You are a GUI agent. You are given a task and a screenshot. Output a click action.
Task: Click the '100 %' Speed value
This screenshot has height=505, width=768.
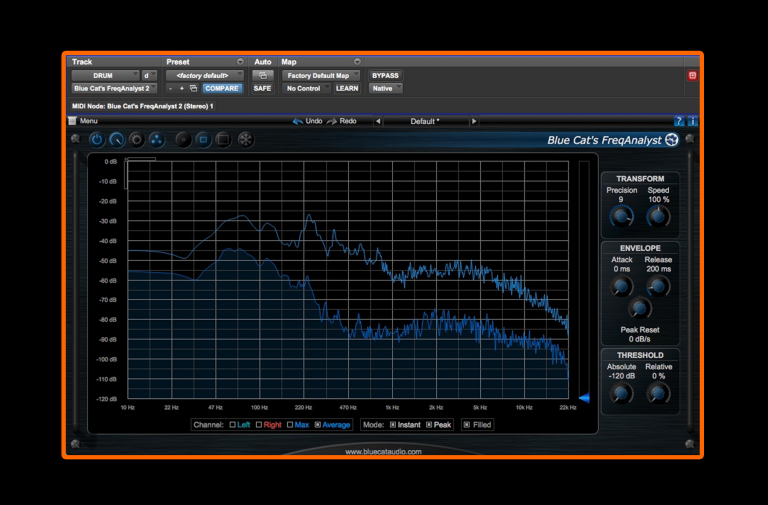[658, 199]
